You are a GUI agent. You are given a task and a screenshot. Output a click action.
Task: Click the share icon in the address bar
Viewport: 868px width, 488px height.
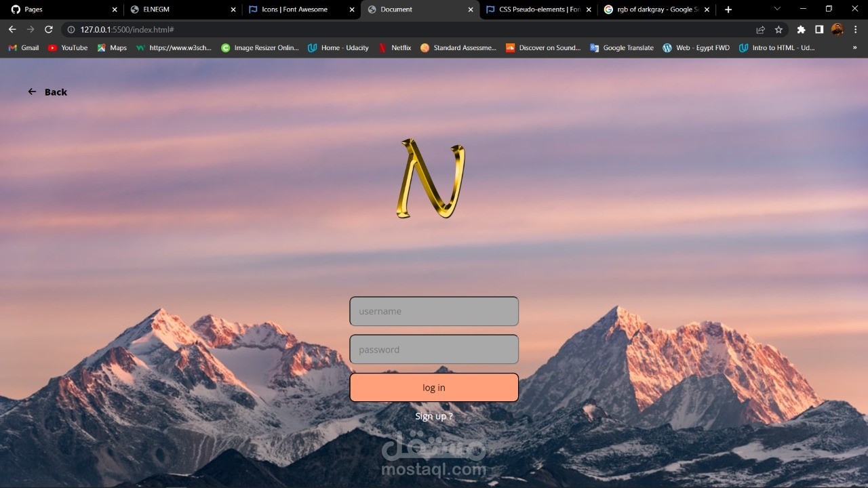click(x=759, y=30)
